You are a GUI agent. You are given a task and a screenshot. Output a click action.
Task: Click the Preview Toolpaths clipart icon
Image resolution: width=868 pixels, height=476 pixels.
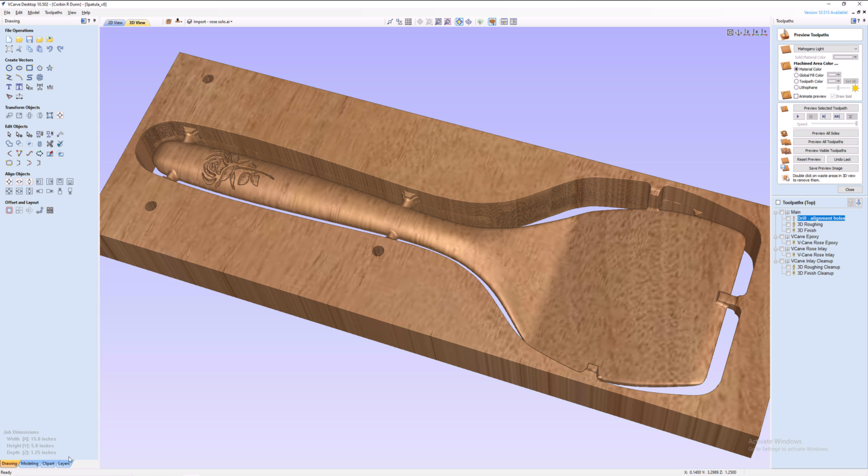tap(785, 34)
